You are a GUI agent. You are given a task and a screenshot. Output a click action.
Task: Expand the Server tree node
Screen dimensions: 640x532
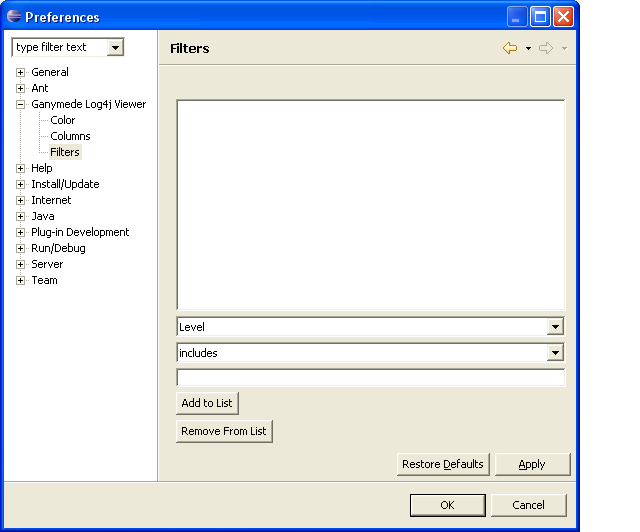[20, 265]
